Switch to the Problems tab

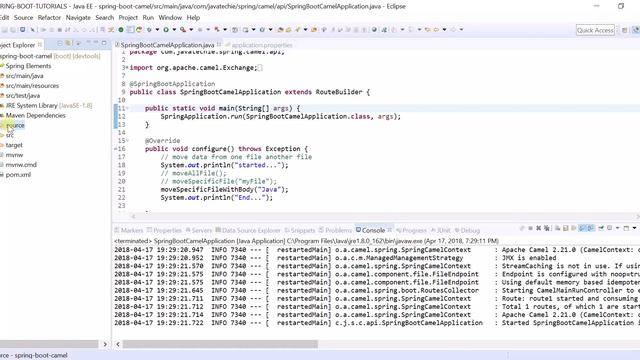[335, 230]
